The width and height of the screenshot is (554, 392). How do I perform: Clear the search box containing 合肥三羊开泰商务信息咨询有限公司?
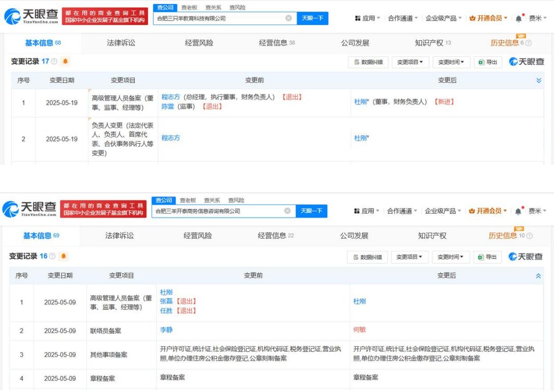287,211
